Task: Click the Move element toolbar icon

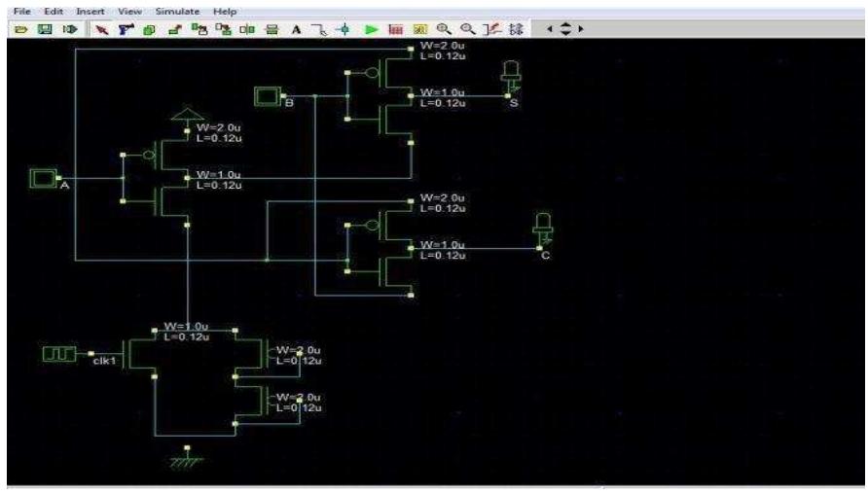Action: pos(175,30)
